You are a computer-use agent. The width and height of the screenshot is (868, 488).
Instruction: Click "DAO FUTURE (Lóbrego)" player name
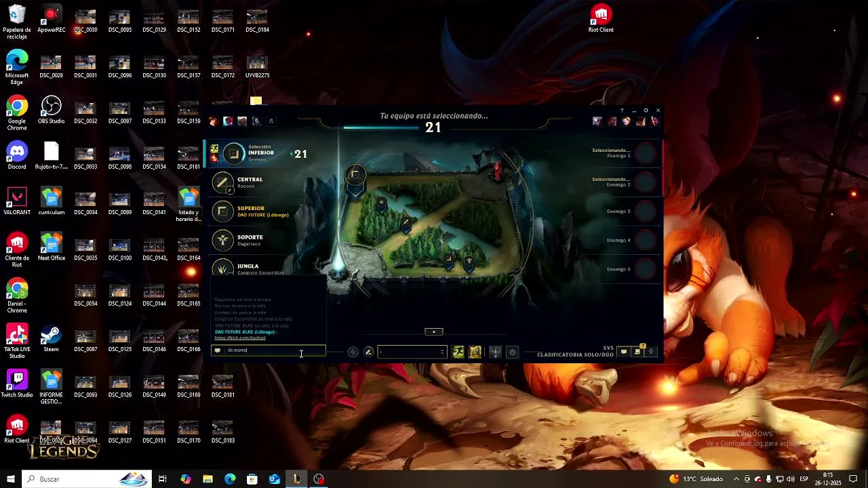coord(263,215)
